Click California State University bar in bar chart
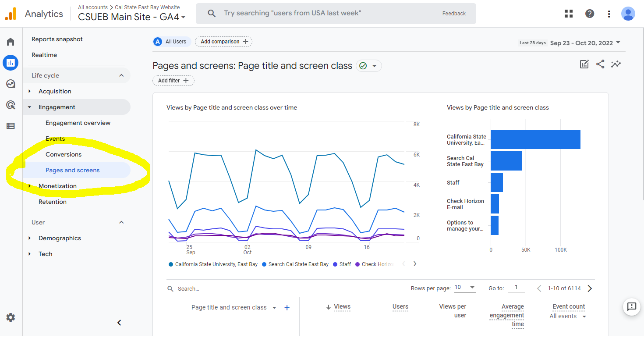Viewport: 644px width, 338px height. [x=535, y=139]
